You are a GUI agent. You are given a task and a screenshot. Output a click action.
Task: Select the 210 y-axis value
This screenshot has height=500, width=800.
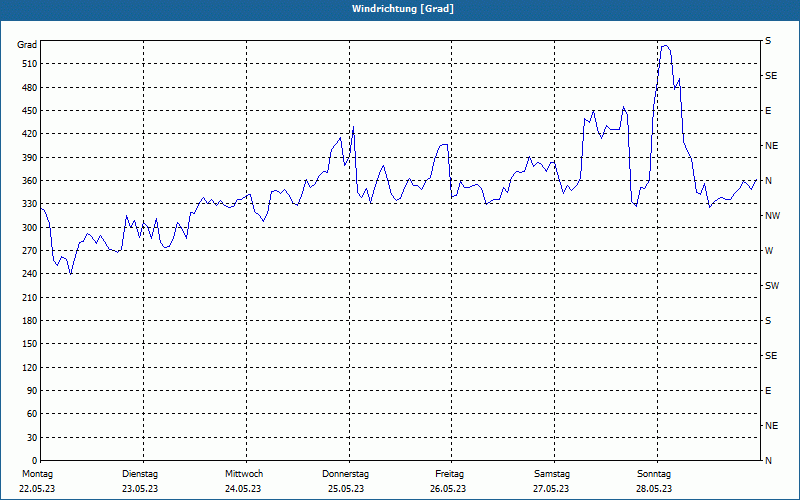pyautogui.click(x=30, y=297)
